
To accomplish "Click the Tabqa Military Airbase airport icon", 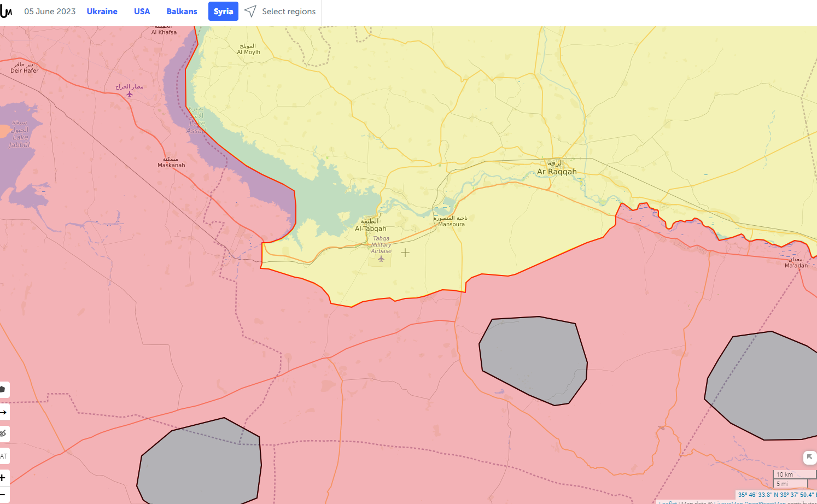I will (381, 259).
